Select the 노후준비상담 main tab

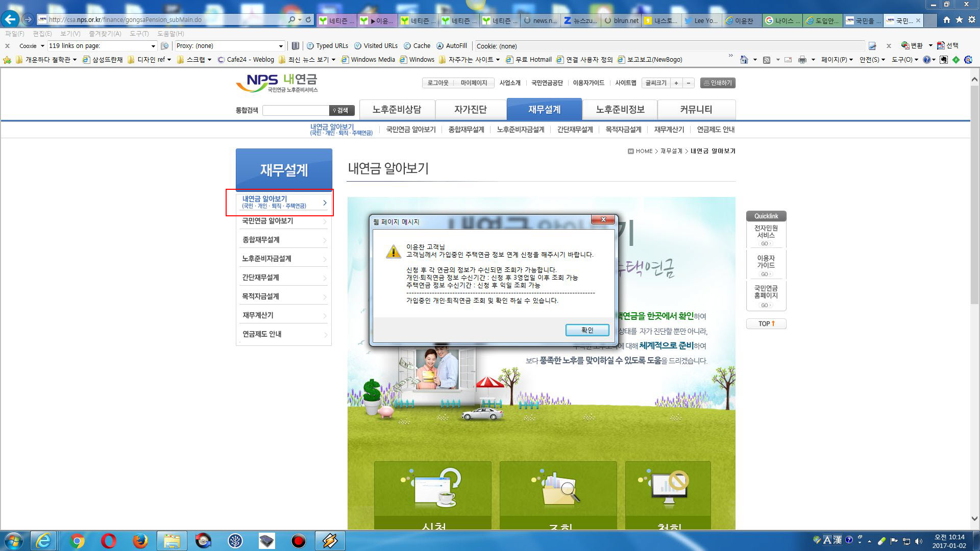click(x=397, y=109)
